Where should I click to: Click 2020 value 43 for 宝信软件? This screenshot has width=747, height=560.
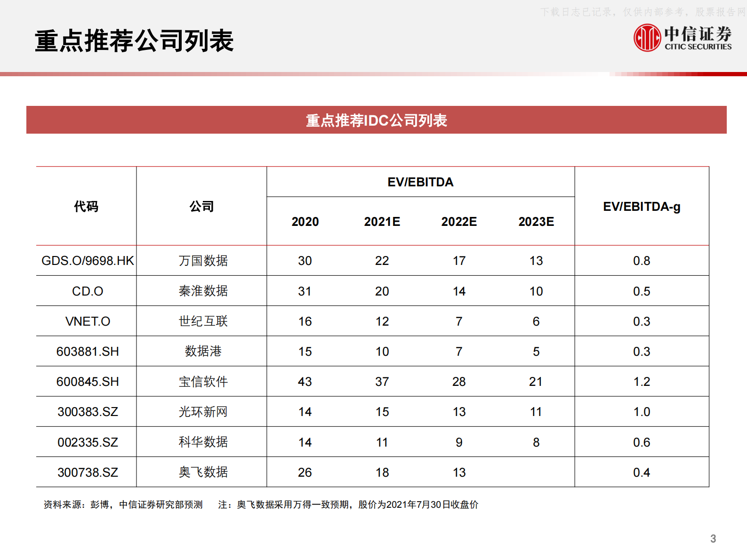point(305,382)
